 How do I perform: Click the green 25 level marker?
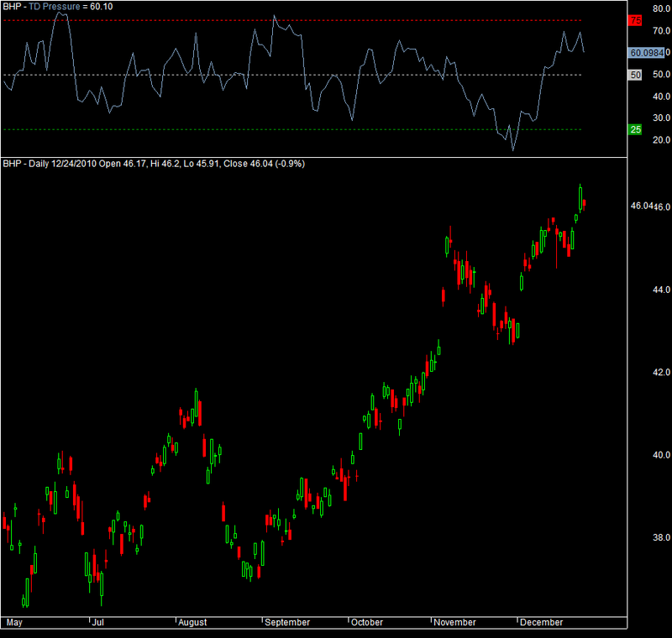(x=635, y=129)
